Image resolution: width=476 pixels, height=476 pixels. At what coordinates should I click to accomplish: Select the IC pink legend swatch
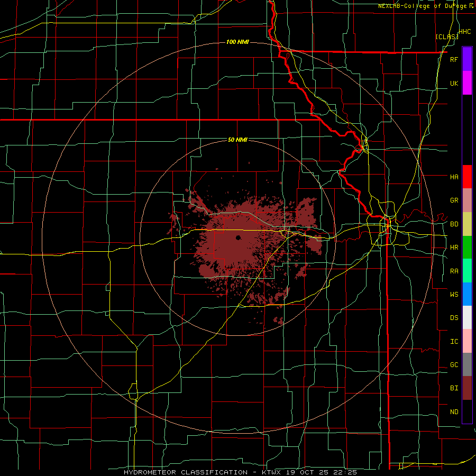467,341
